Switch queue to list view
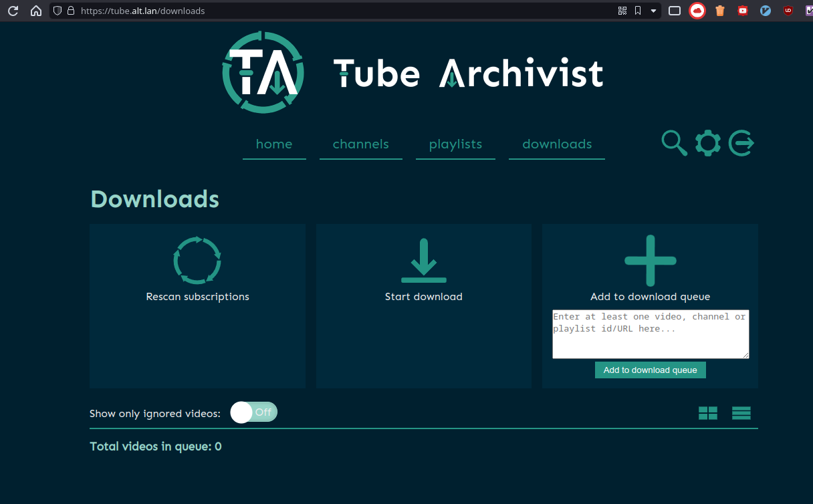This screenshot has width=813, height=504. (x=741, y=413)
